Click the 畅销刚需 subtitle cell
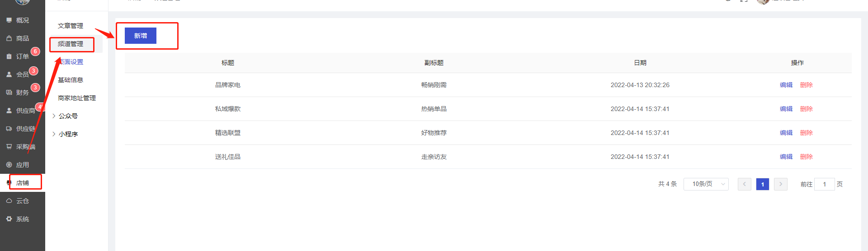Viewport: 868px width, 251px height. tap(434, 85)
